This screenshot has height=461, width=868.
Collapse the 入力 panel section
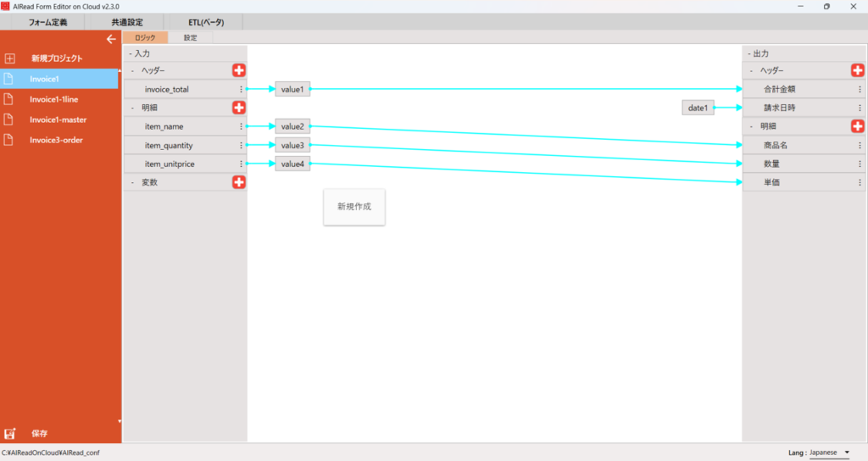coord(131,53)
